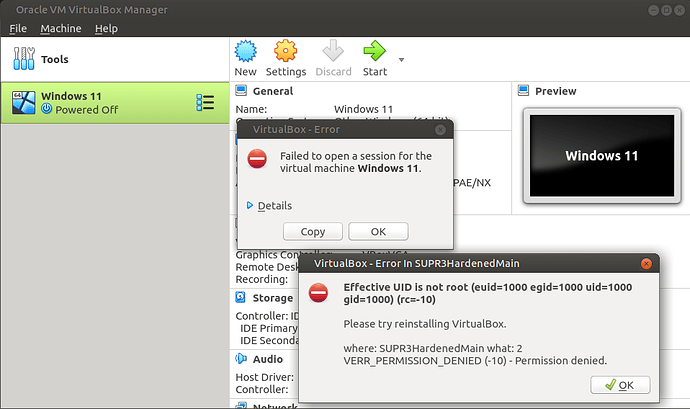
Task: Click Copy in the error dialog
Action: (x=312, y=232)
